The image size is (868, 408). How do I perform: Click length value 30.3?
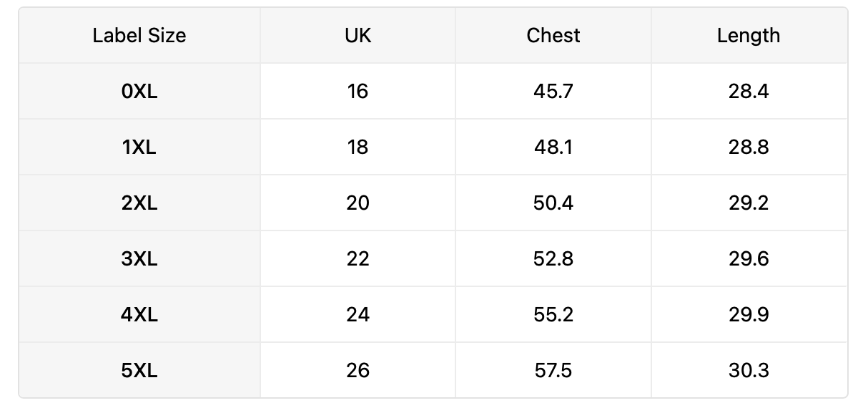(x=749, y=370)
